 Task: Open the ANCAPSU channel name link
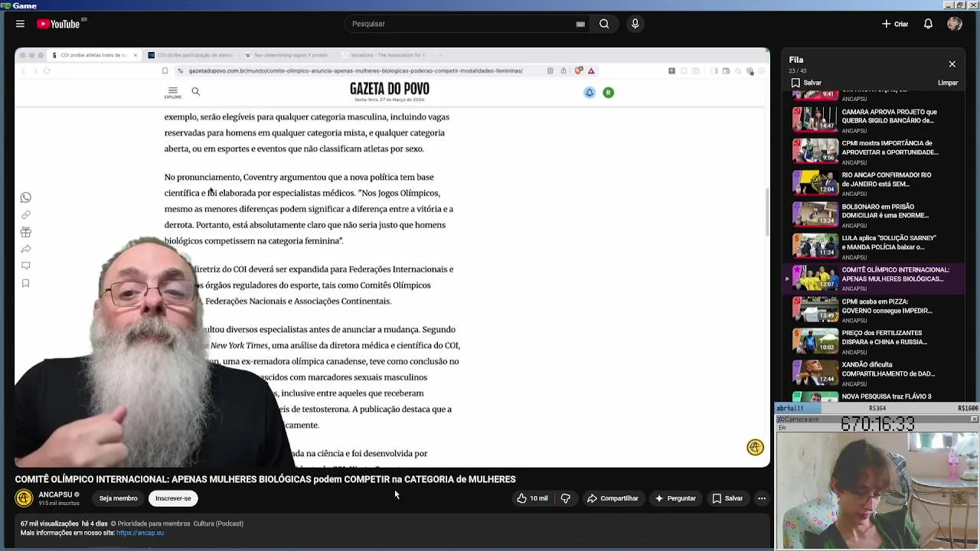point(55,494)
